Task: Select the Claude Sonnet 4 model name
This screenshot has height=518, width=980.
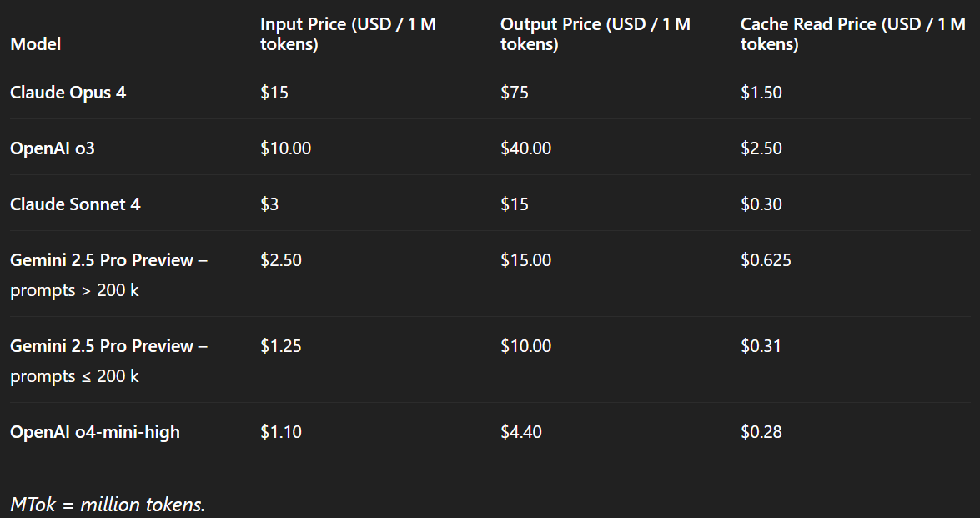Action: [75, 204]
